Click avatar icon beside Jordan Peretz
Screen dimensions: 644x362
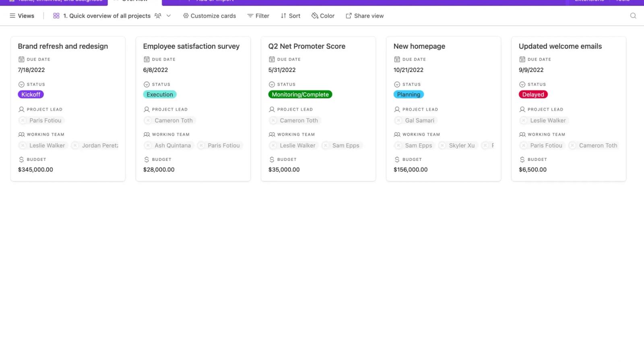(x=75, y=145)
